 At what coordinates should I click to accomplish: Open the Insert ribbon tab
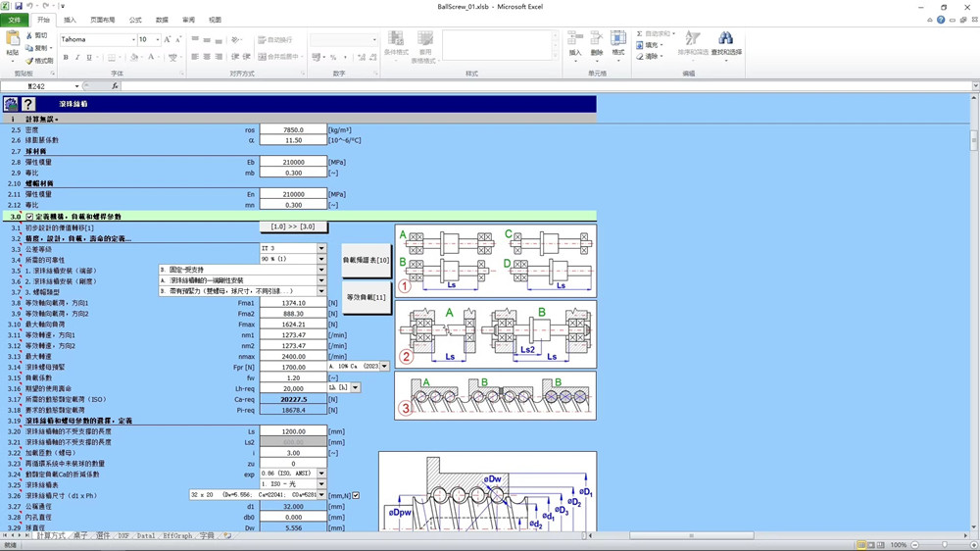coord(70,20)
